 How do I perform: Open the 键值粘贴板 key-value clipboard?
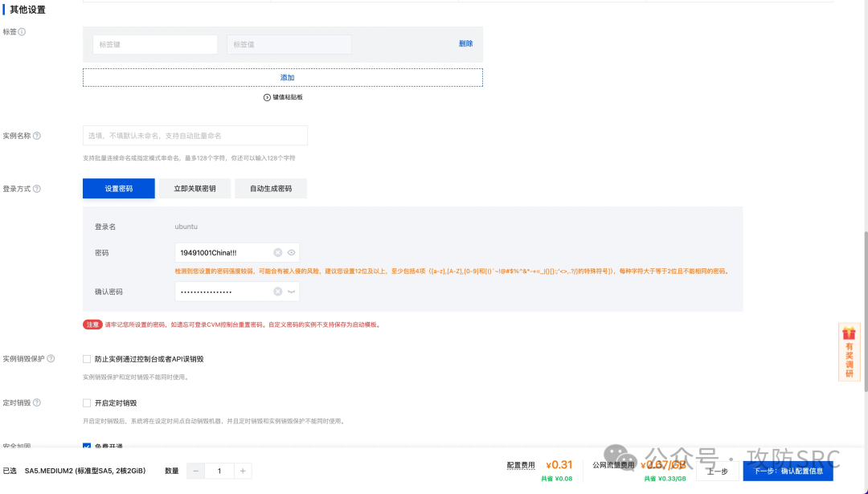[x=283, y=96]
